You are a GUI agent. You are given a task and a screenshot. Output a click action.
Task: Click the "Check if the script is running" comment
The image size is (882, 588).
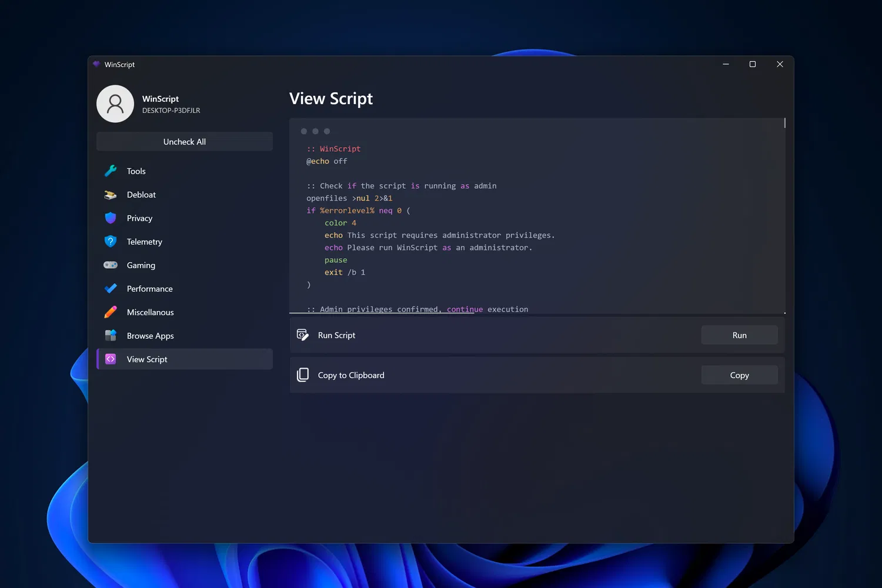402,186
